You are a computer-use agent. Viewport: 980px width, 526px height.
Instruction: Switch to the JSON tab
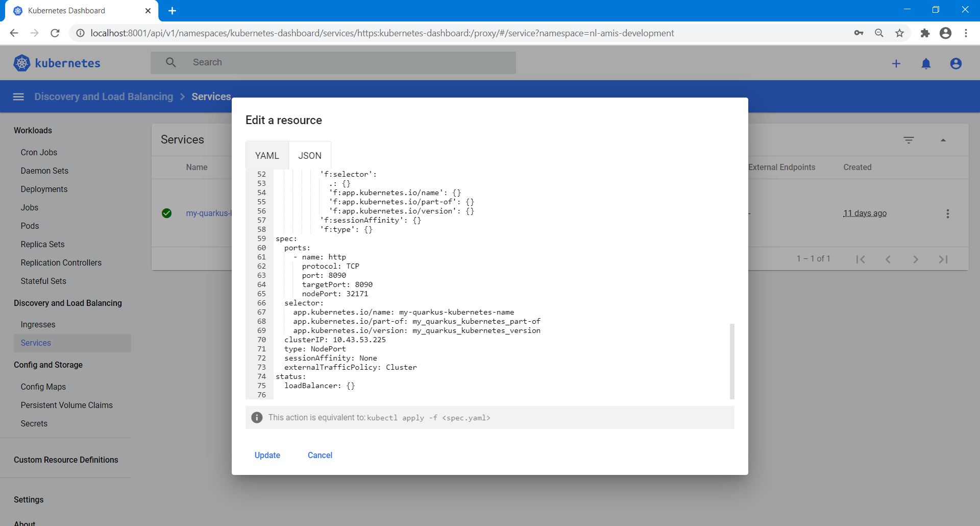(310, 156)
